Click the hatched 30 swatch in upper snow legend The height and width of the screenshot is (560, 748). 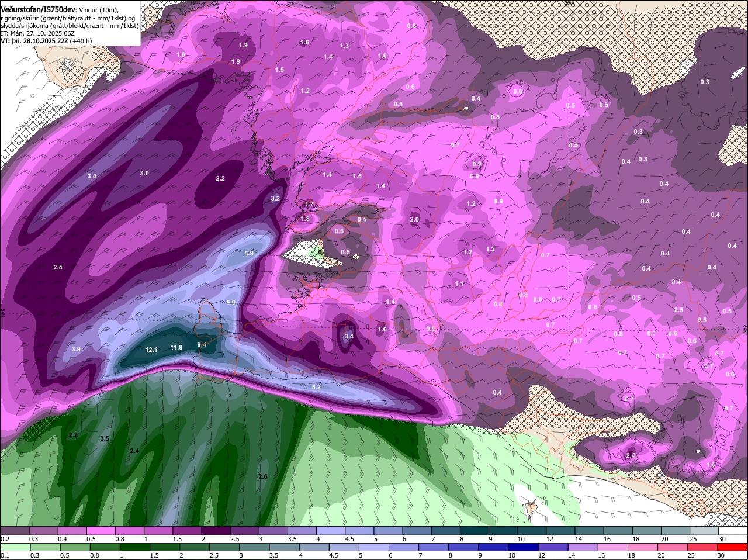(733, 530)
